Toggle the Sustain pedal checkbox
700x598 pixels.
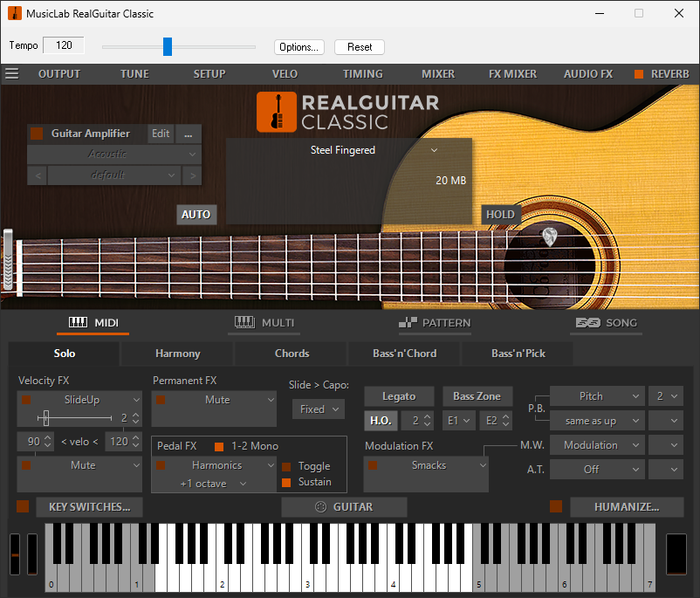pyautogui.click(x=286, y=483)
